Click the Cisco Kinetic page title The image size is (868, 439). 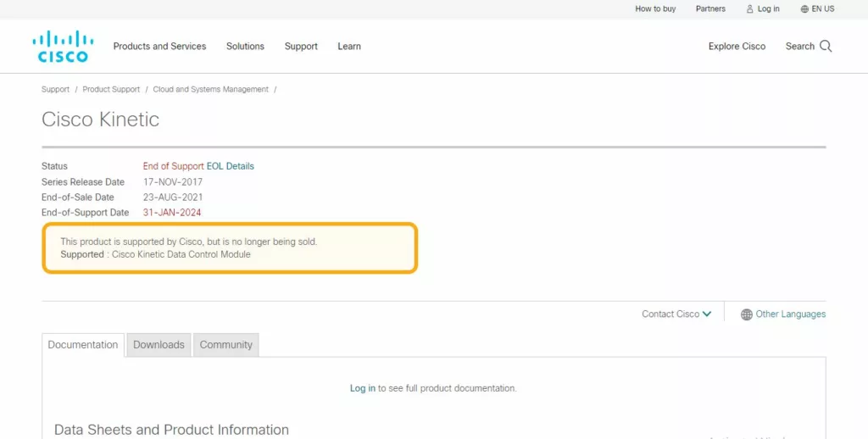pyautogui.click(x=100, y=119)
